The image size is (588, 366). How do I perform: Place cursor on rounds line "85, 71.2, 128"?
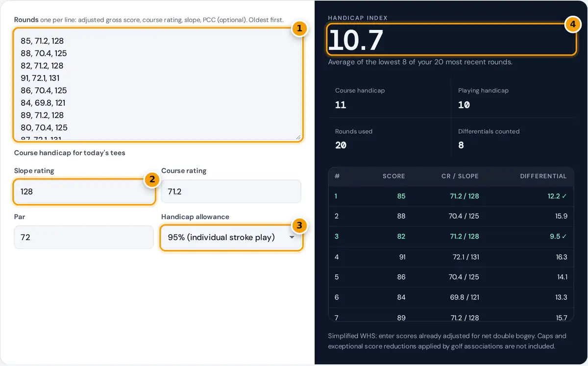tap(42, 41)
